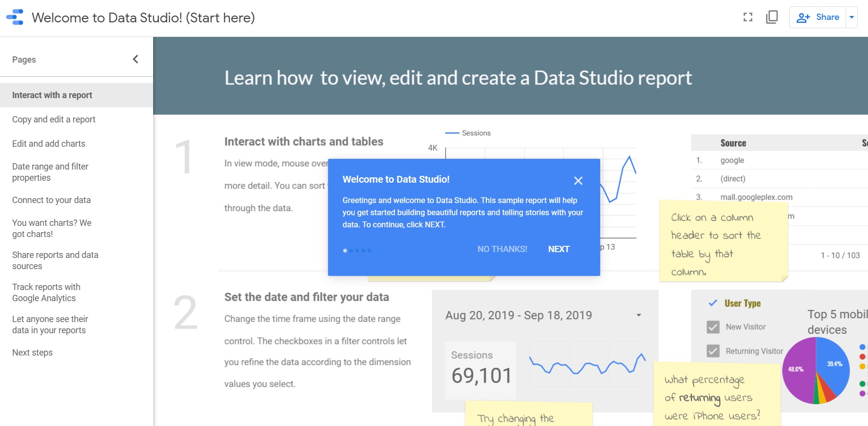Click the (direct) row in Source table
The image size is (868, 426).
pyautogui.click(x=780, y=179)
